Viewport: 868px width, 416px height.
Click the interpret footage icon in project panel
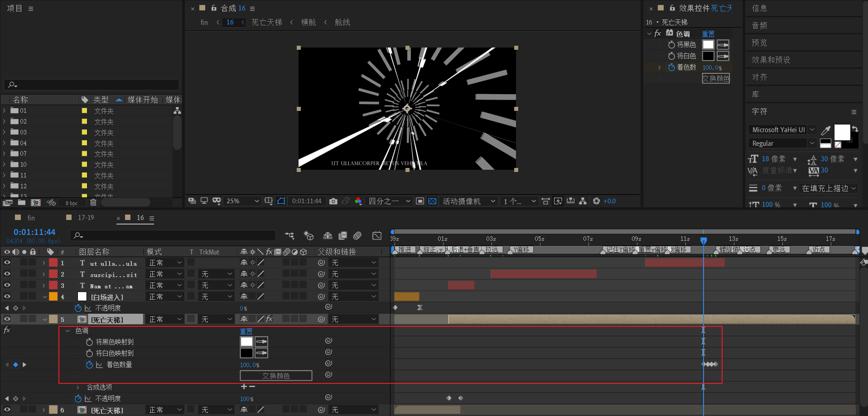point(7,203)
